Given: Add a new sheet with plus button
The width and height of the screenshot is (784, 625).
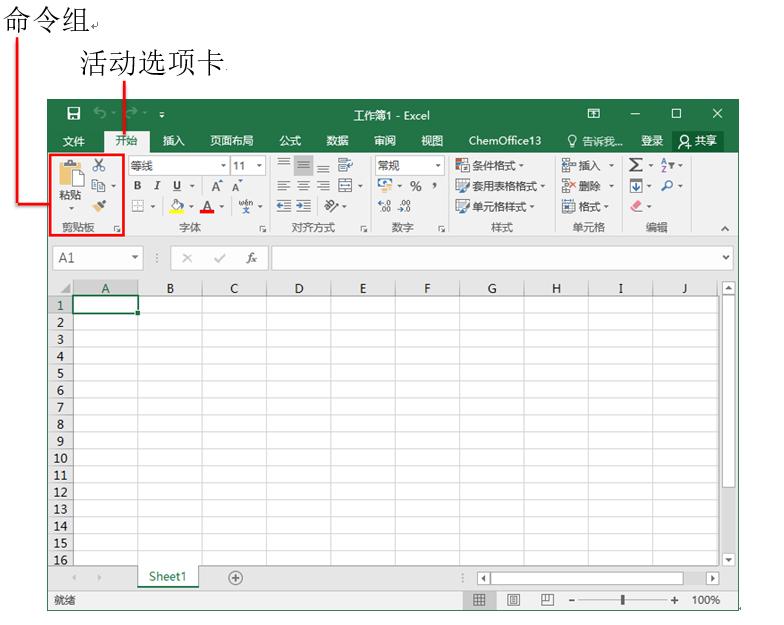Looking at the screenshot, I should pos(236,578).
